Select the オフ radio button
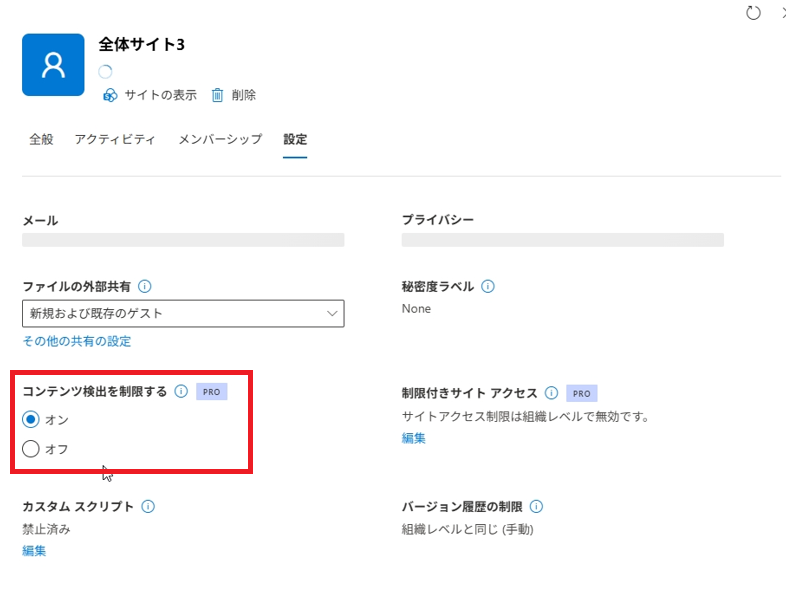 coord(31,449)
